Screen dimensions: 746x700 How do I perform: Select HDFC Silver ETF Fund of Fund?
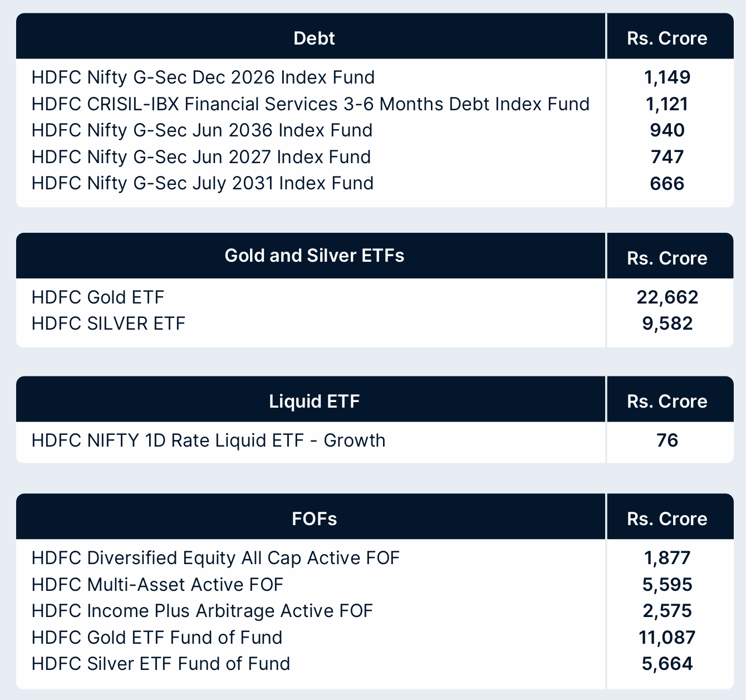161,664
